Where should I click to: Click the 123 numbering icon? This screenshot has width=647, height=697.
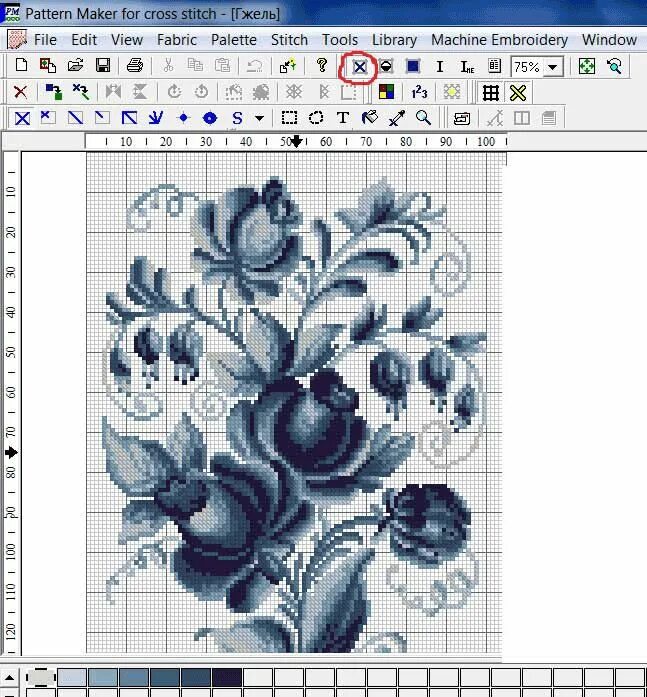(x=419, y=92)
